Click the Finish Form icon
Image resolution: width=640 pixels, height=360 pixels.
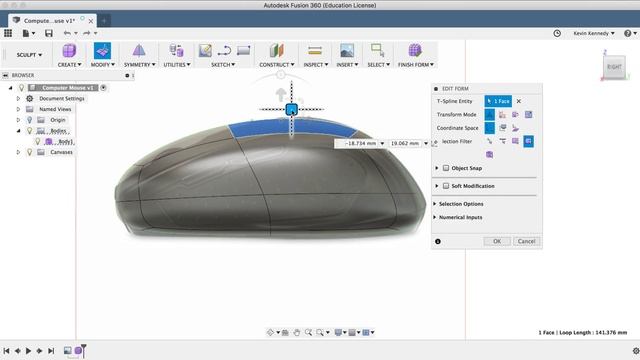[415, 51]
